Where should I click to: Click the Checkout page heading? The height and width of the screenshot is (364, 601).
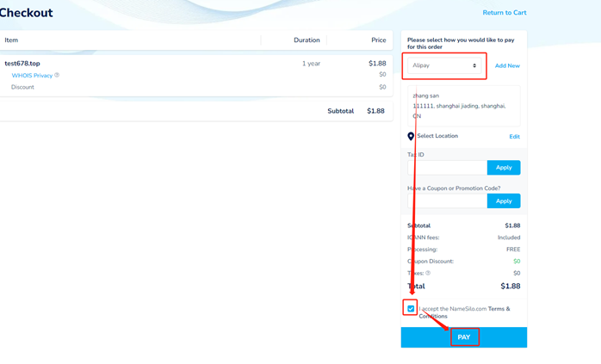click(x=26, y=13)
